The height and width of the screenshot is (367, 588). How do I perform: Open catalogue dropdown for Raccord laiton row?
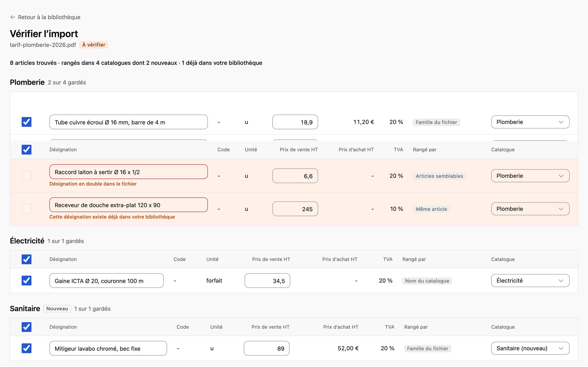point(530,176)
